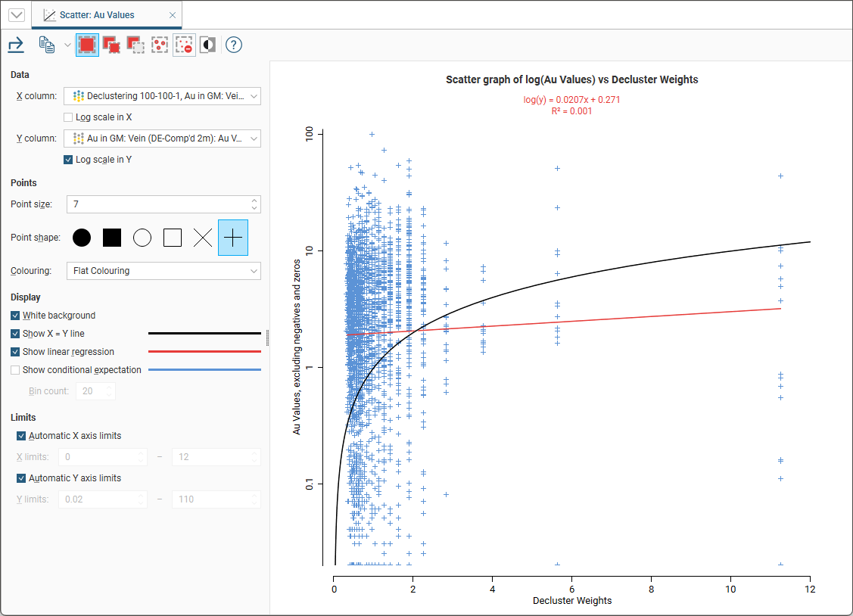Choose the filled circle point shape
Screen dimensions: 853x616
(82, 238)
